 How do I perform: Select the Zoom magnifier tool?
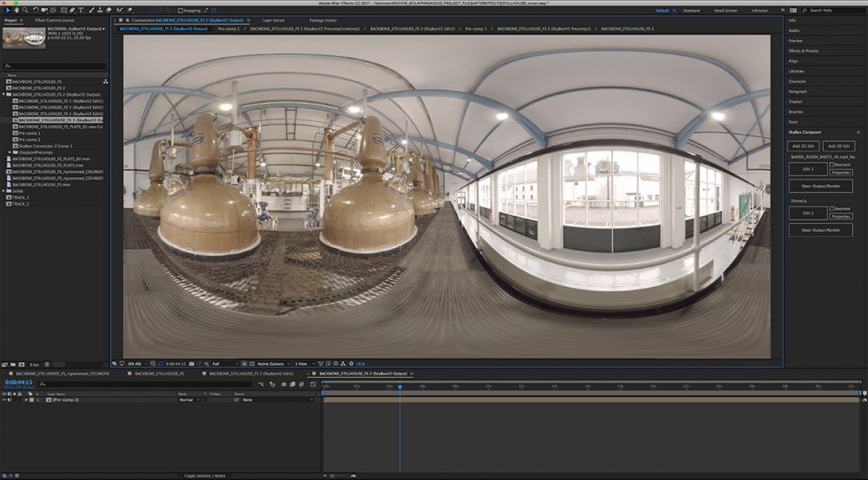pos(25,10)
